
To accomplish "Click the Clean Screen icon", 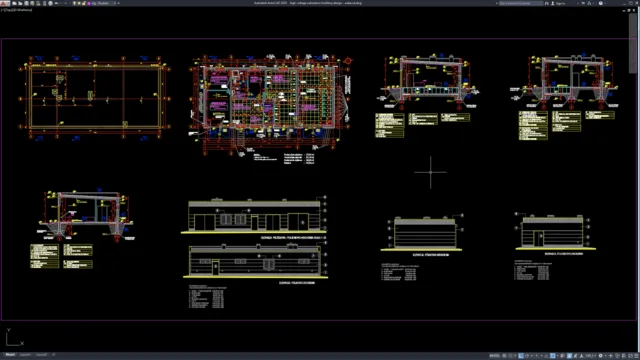I will pos(630,356).
